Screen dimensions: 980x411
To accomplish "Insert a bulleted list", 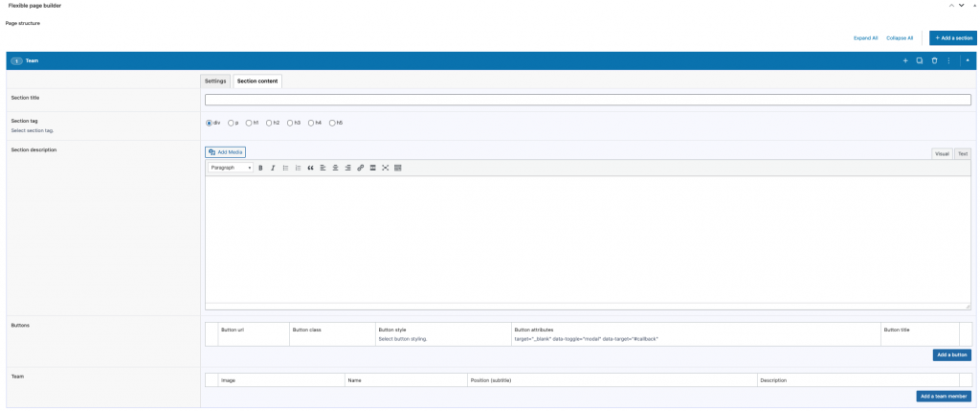I will click(x=285, y=168).
